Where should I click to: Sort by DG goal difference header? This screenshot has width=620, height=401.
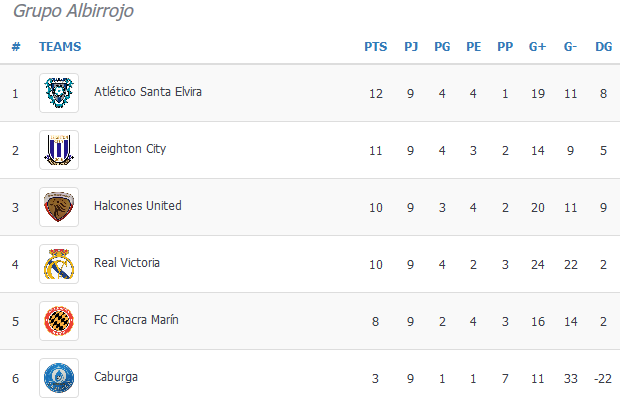pyautogui.click(x=604, y=47)
